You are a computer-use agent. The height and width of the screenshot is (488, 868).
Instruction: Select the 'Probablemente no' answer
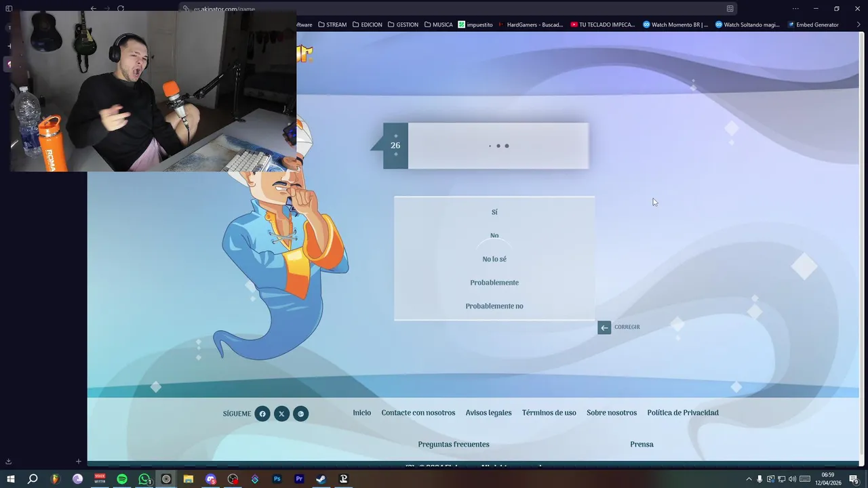click(x=494, y=306)
